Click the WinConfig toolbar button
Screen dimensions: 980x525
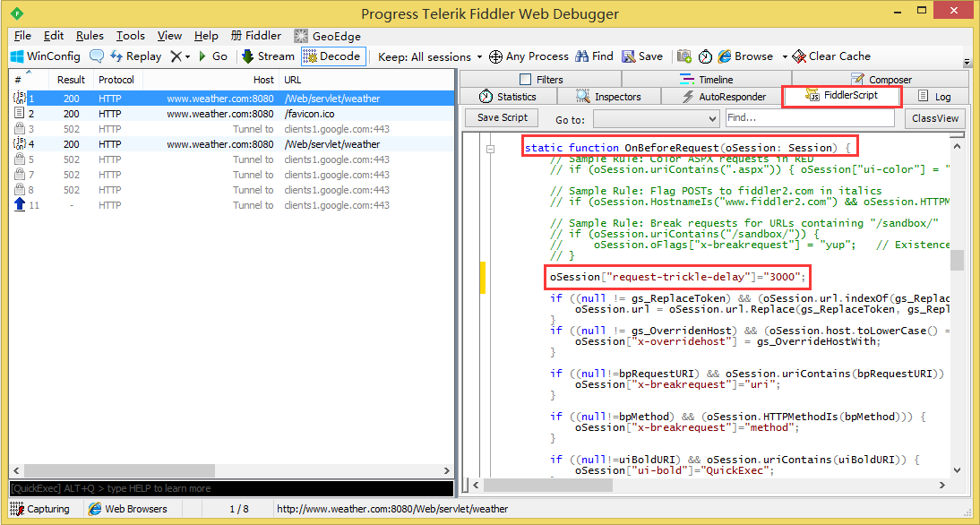click(45, 56)
